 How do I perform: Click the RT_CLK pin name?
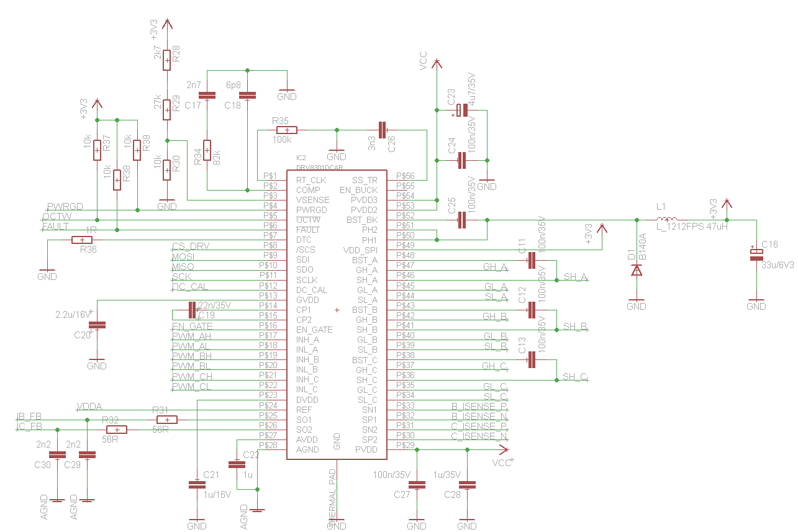coord(311,179)
